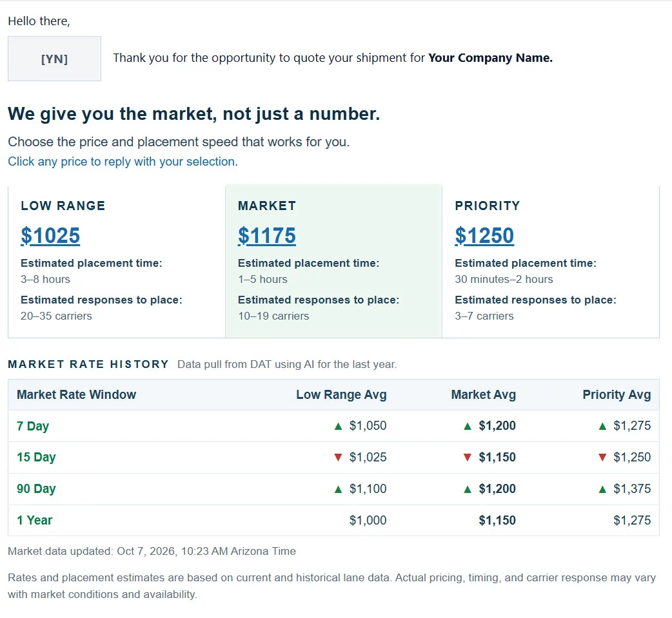Click the 'Hello there,' greeting
Image resolution: width=672 pixels, height=618 pixels.
(x=39, y=21)
